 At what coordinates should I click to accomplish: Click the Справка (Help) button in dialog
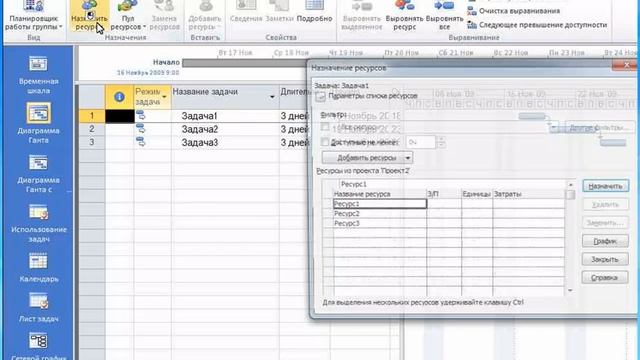605,278
